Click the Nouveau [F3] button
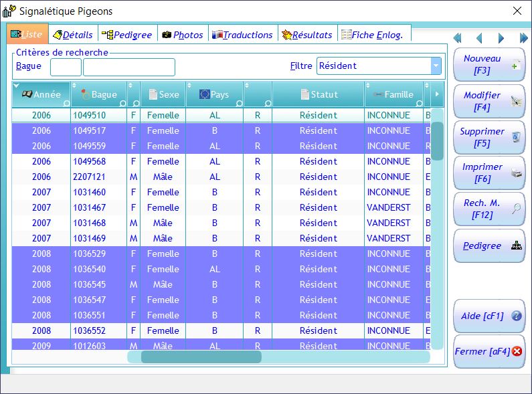 click(x=489, y=64)
